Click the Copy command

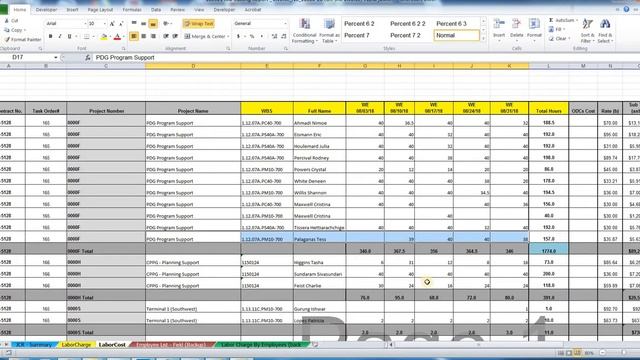(14, 30)
